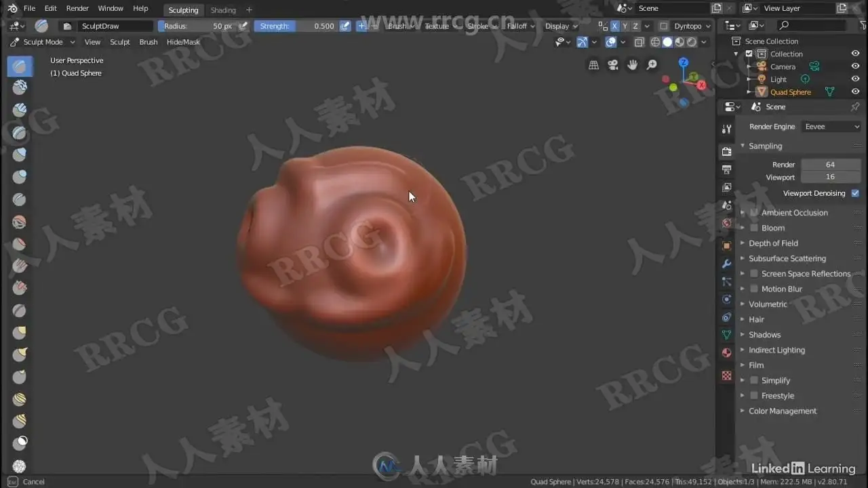This screenshot has width=868, height=488.
Task: Open the Texture properties tab
Action: (727, 375)
